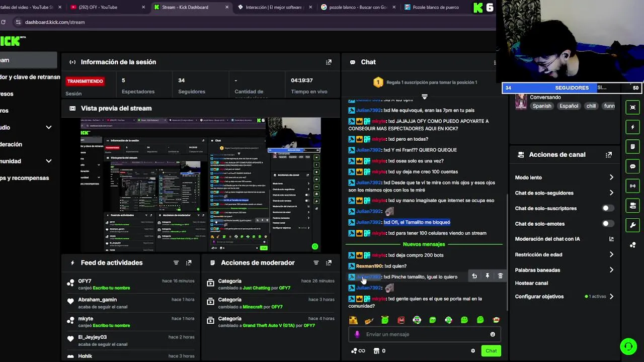The image size is (644, 362).
Task: Reply to the 'Pinche tamalito' chat message
Action: click(474, 276)
